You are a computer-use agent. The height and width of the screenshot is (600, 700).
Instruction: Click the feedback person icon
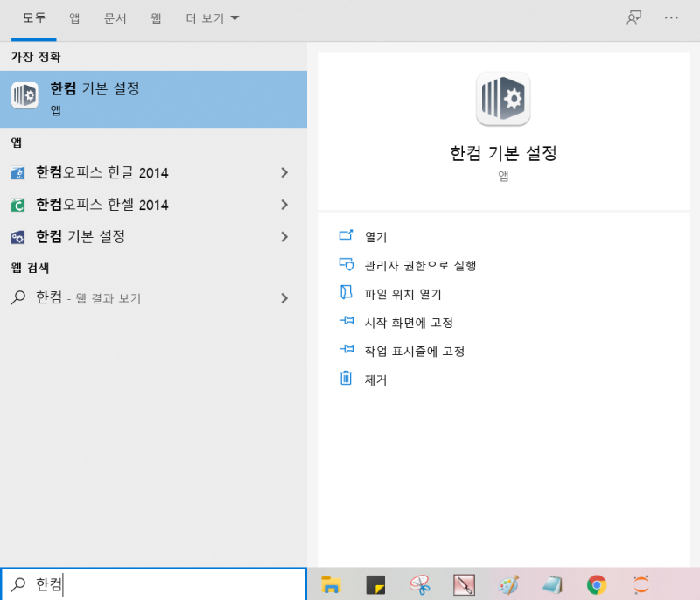633,18
